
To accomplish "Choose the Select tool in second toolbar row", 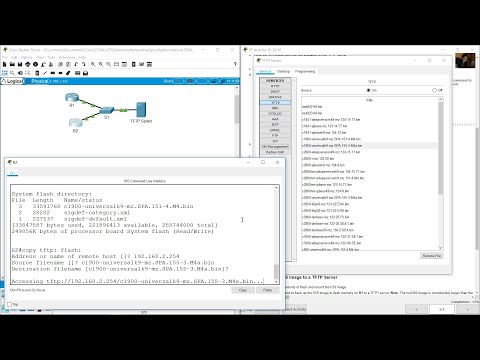I will pos(5,73).
